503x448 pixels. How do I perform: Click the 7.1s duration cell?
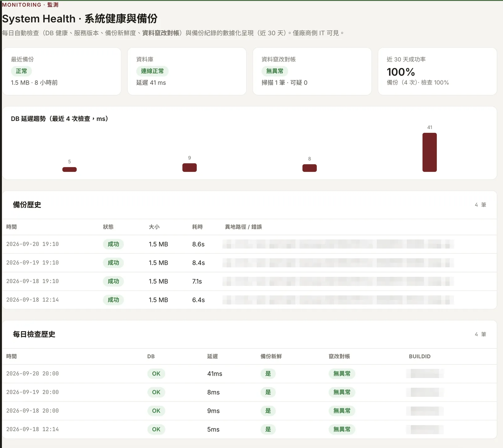coord(197,281)
